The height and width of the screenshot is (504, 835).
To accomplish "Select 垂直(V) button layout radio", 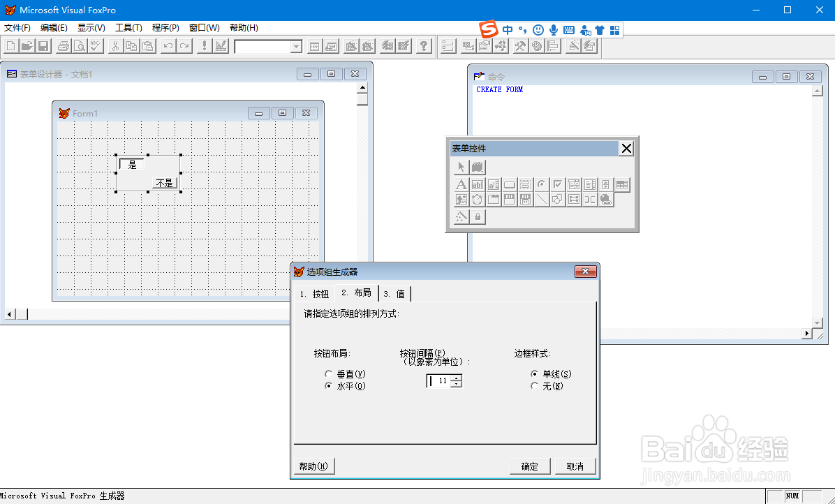I will click(x=329, y=374).
